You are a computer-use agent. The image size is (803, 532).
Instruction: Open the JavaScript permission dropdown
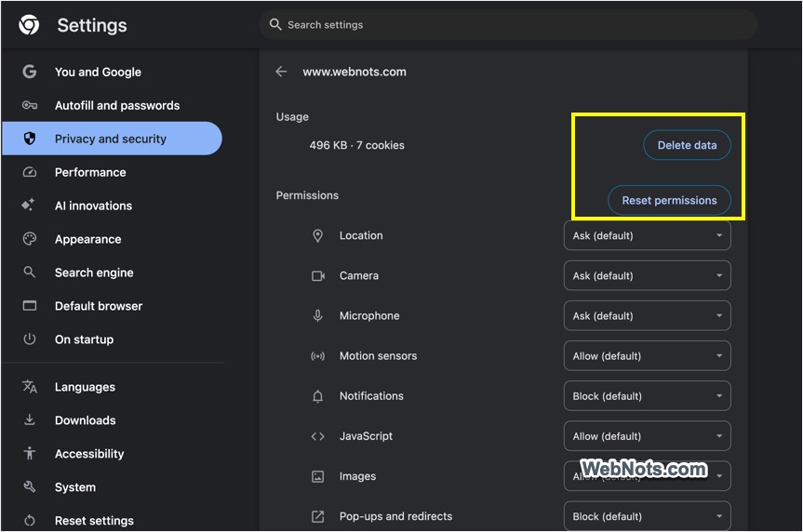[x=647, y=436]
